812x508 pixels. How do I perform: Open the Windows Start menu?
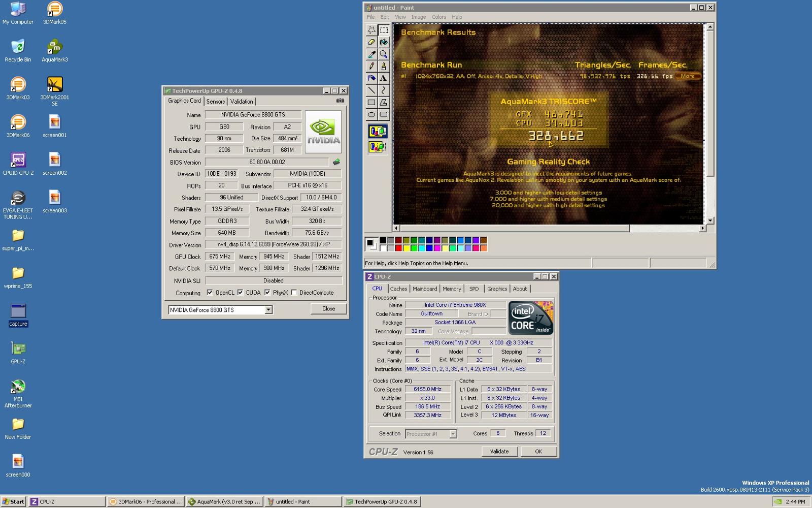point(14,501)
